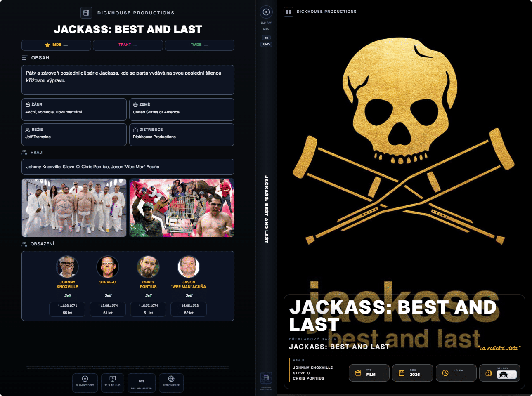The image size is (532, 396).
Task: Select the shopping cart collage image
Action: click(182, 207)
